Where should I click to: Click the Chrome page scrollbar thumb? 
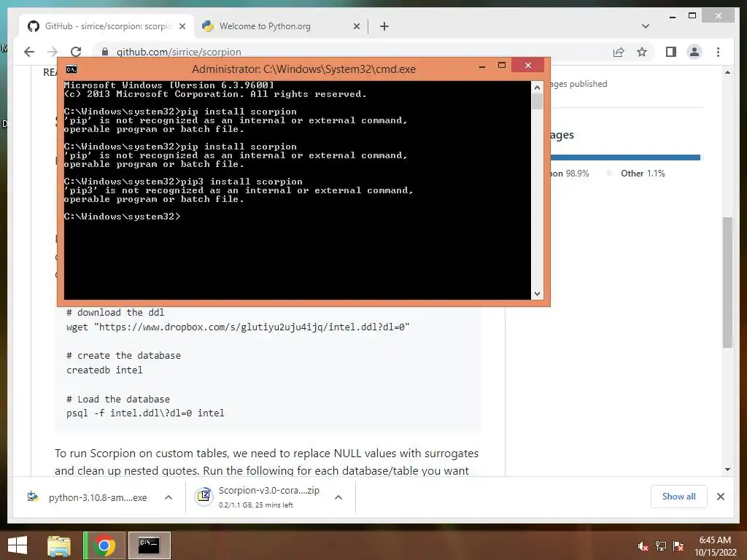tap(727, 282)
